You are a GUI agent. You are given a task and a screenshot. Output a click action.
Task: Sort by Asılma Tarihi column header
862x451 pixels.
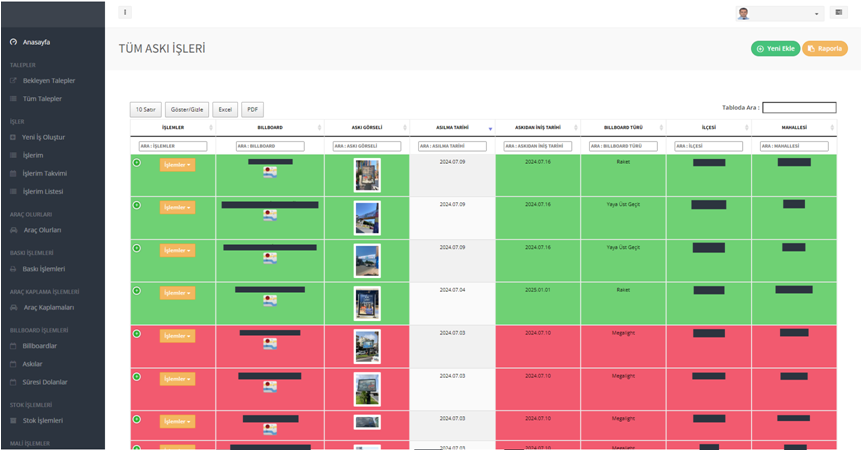click(x=452, y=128)
